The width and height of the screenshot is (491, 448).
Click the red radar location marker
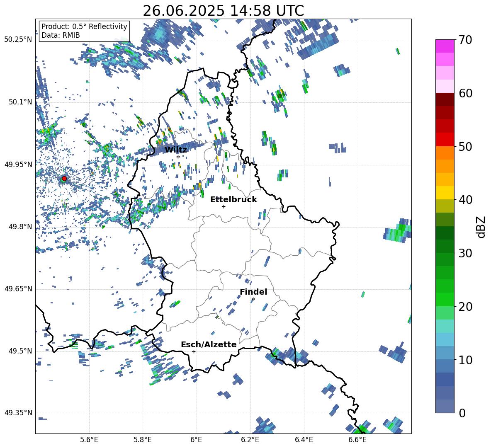[x=64, y=178]
